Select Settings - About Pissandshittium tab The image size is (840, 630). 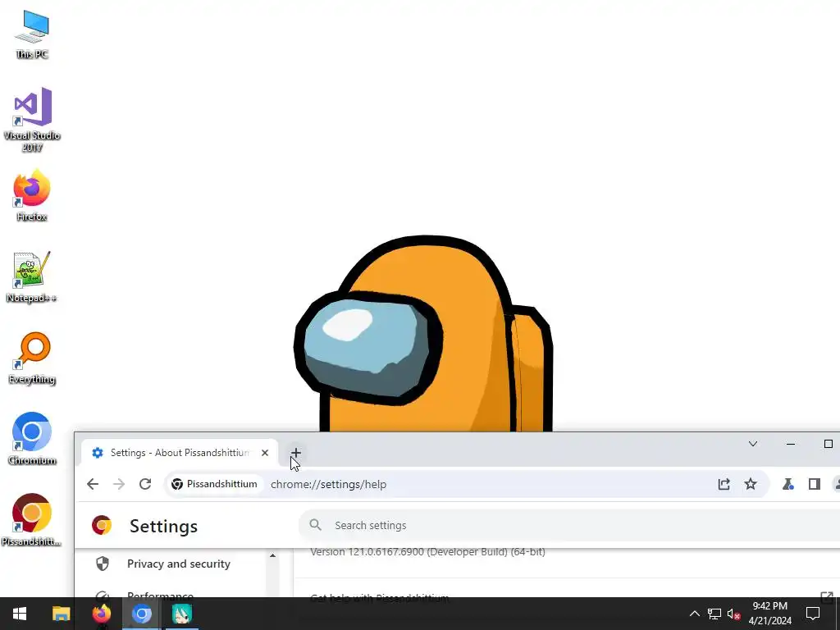click(180, 453)
